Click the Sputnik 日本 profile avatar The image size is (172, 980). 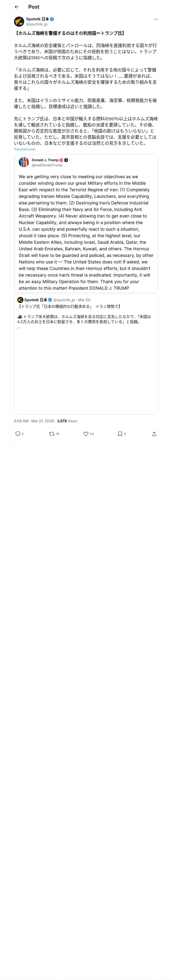[x=19, y=21]
